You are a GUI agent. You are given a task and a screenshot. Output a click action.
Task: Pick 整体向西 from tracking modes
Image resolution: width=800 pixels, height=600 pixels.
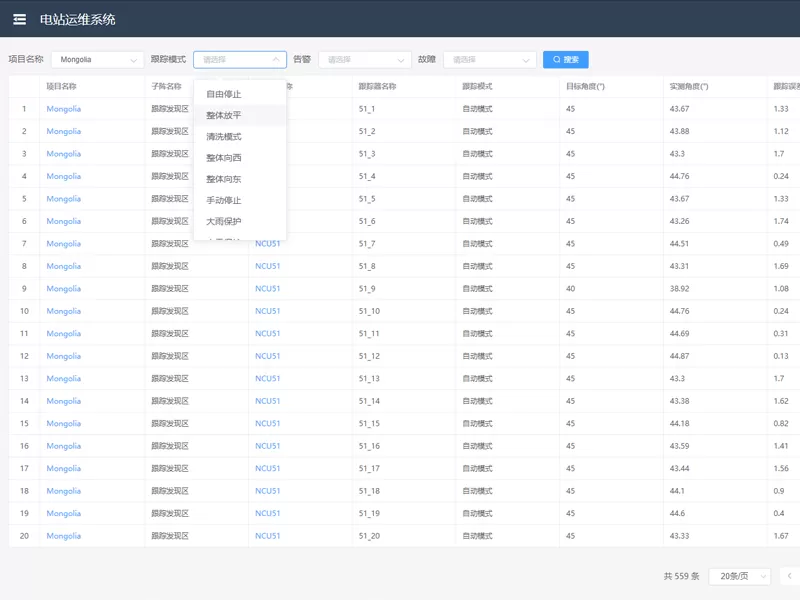224,158
